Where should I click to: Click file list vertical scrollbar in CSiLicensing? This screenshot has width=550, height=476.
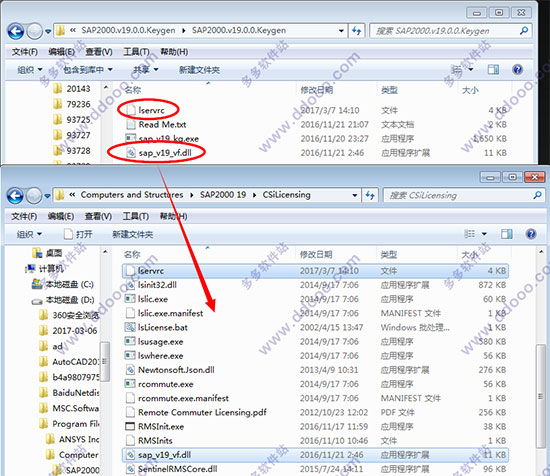[541, 396]
